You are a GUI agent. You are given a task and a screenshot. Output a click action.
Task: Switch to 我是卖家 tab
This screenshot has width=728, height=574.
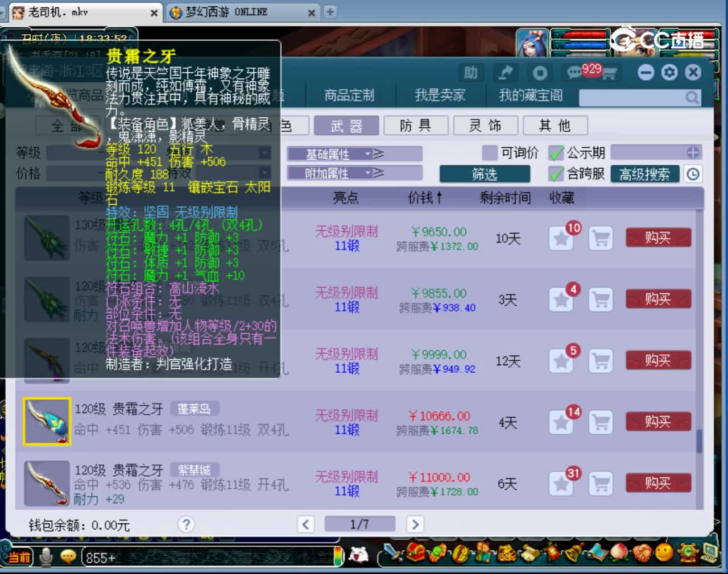pyautogui.click(x=440, y=95)
